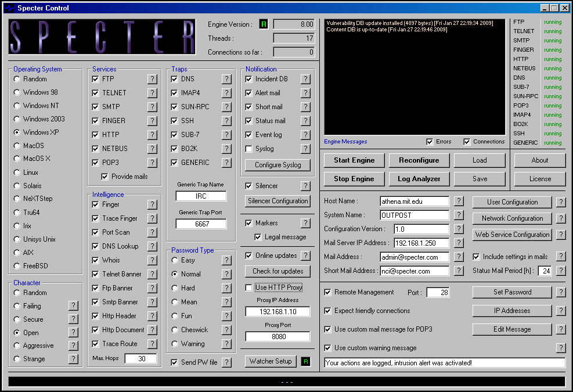The height and width of the screenshot is (392, 573).
Task: Open help for TELNET service
Action: [x=152, y=93]
